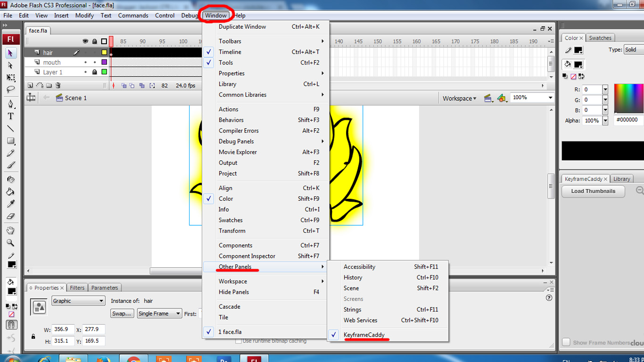
Task: Toggle outline view for hair layer
Action: click(x=104, y=52)
